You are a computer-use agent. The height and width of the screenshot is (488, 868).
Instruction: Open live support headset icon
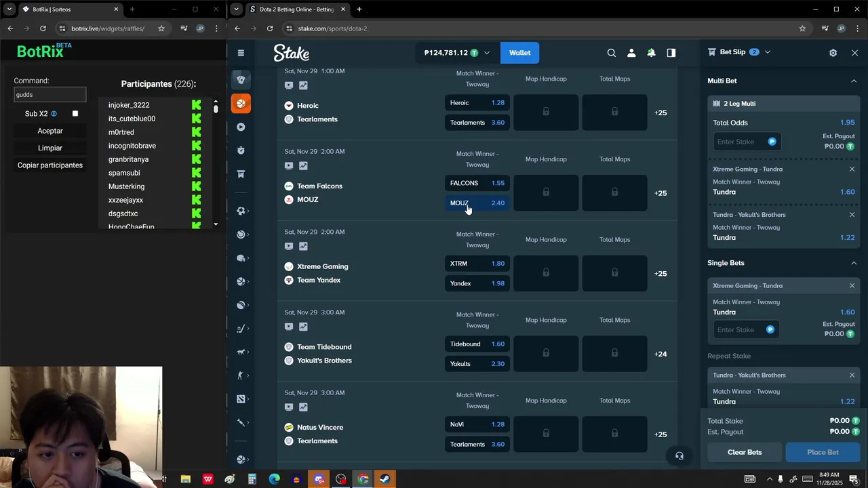tap(679, 455)
